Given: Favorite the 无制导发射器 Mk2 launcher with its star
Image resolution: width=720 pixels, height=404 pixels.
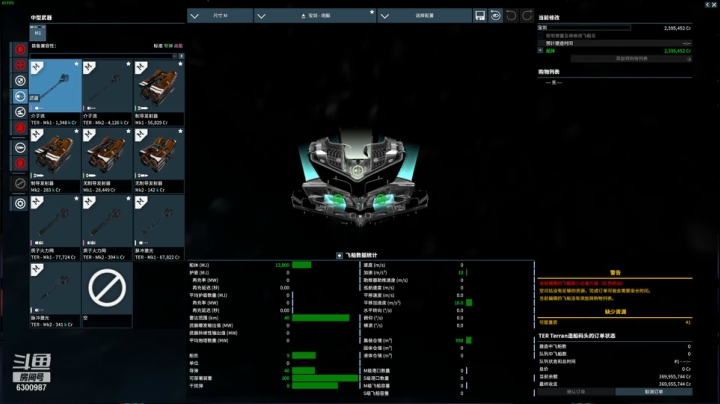Looking at the screenshot, I should 180,131.
